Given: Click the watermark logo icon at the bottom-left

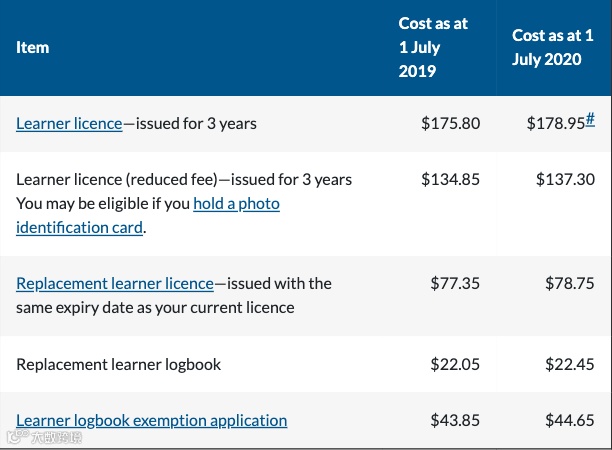Looking at the screenshot, I should 14,437.
